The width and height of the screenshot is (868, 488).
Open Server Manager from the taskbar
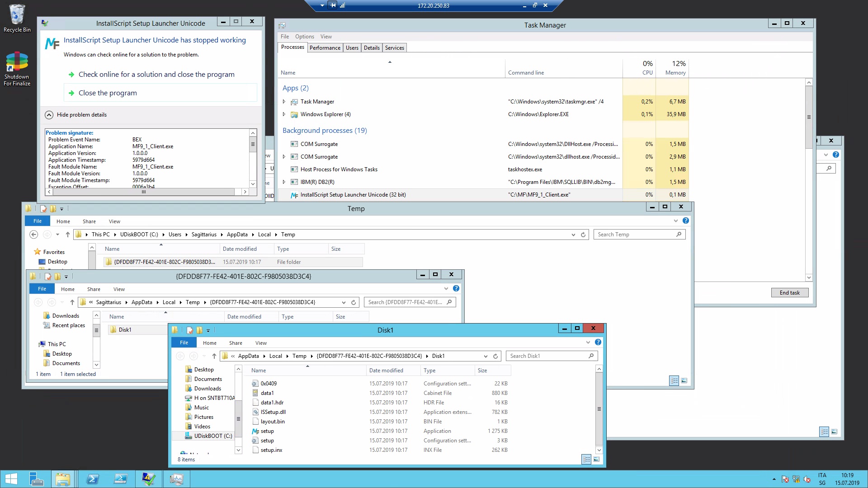pos(37,479)
